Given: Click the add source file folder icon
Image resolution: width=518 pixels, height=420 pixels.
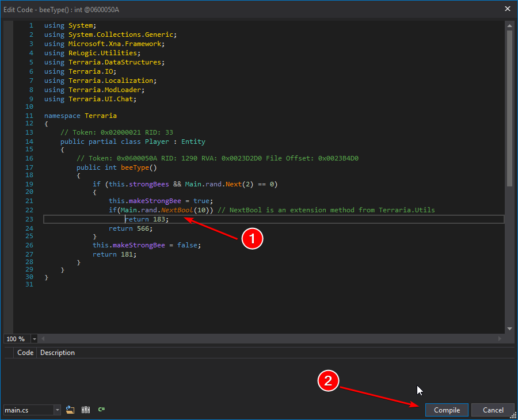Looking at the screenshot, I should click(x=70, y=410).
